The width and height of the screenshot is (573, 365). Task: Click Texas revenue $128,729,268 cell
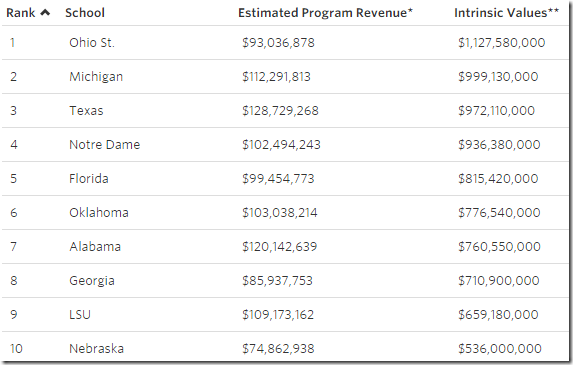[280, 111]
